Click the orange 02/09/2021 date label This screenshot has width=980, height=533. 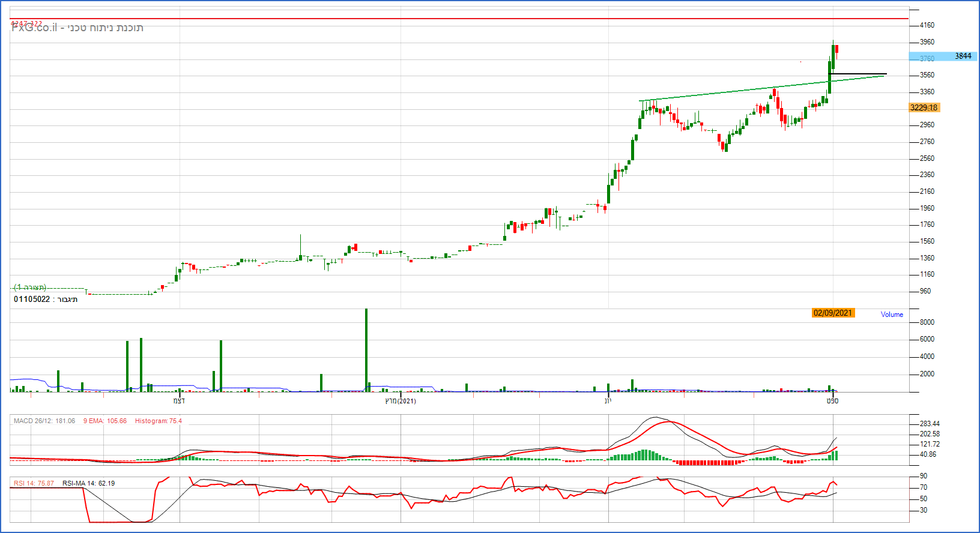click(832, 313)
